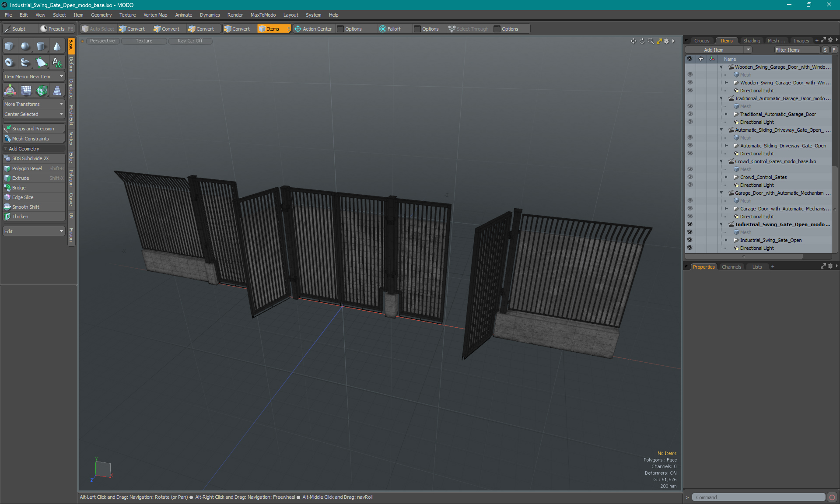Select the text tool icon
Image resolution: width=840 pixels, height=504 pixels.
(x=57, y=63)
